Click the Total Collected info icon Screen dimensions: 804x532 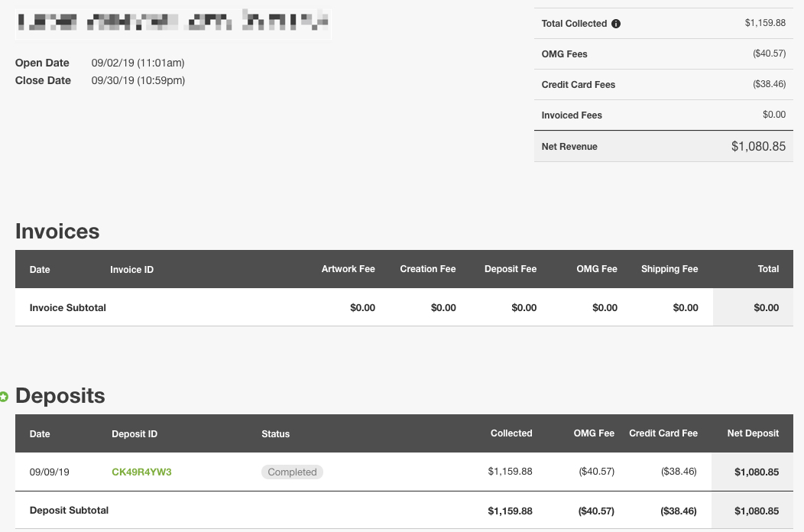click(x=616, y=24)
